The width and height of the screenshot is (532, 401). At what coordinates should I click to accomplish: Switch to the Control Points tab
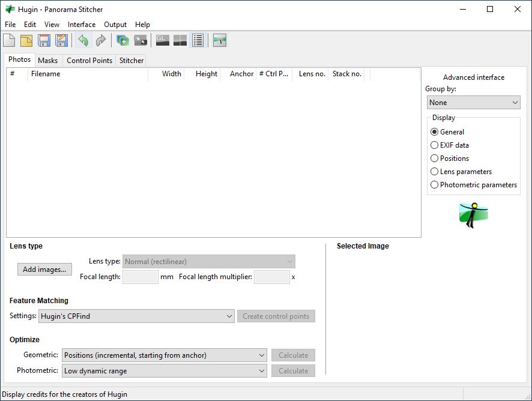point(89,61)
